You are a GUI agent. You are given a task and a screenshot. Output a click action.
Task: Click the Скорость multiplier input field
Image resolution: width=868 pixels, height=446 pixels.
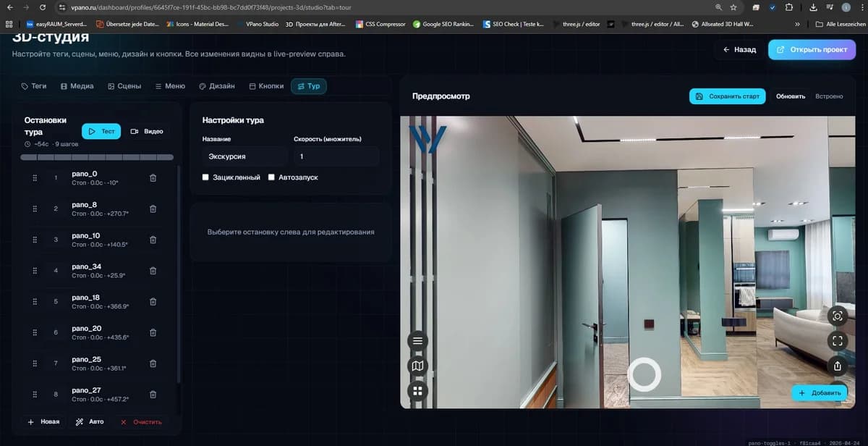pyautogui.click(x=336, y=156)
